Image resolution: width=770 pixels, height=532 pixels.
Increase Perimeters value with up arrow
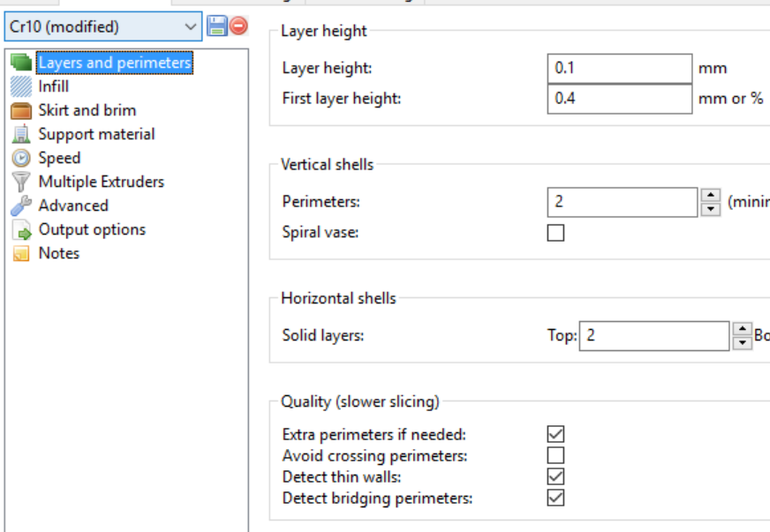[x=711, y=196]
